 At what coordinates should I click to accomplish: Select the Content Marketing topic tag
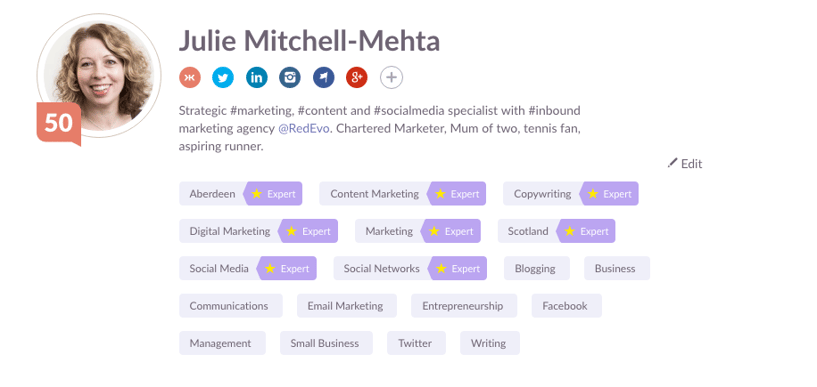coord(403,194)
